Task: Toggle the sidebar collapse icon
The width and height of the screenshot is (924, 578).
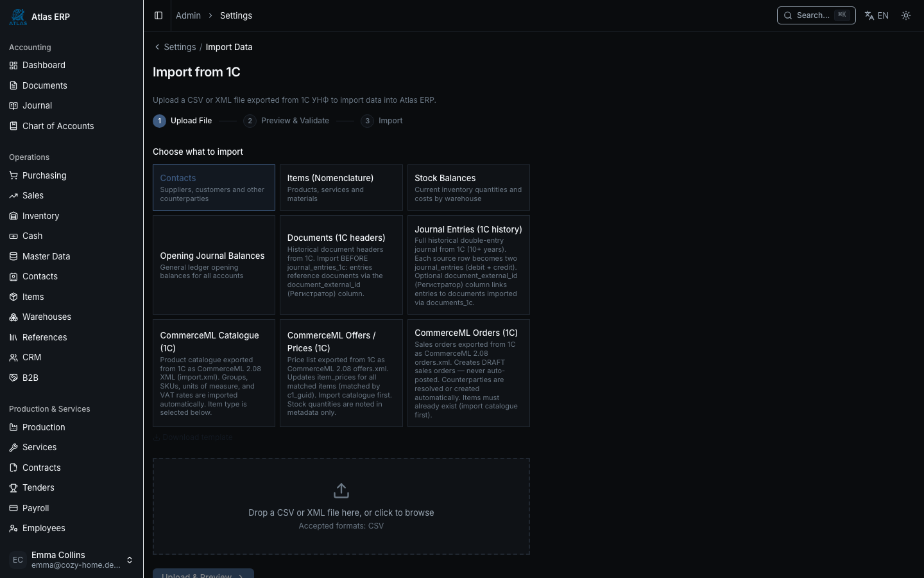Action: (x=158, y=15)
